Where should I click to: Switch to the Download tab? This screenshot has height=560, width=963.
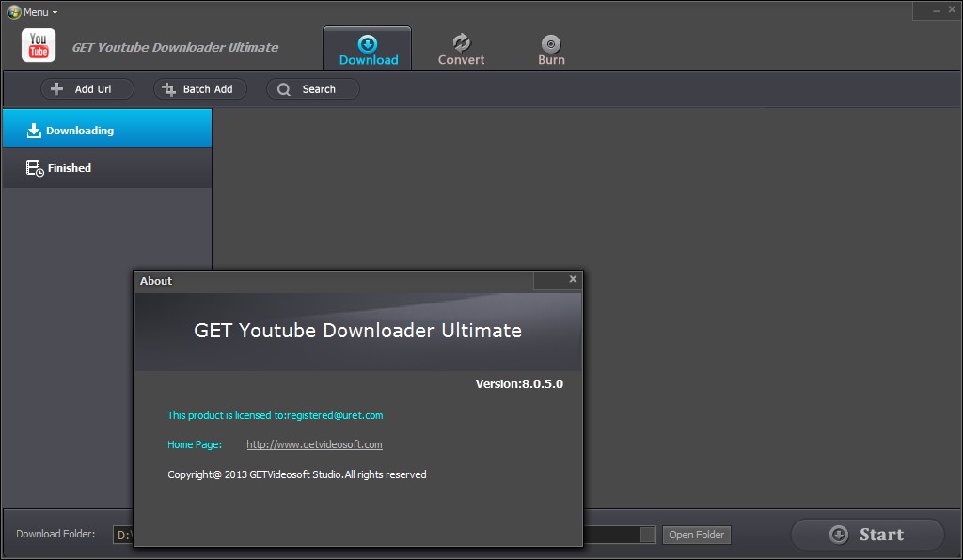[368, 49]
